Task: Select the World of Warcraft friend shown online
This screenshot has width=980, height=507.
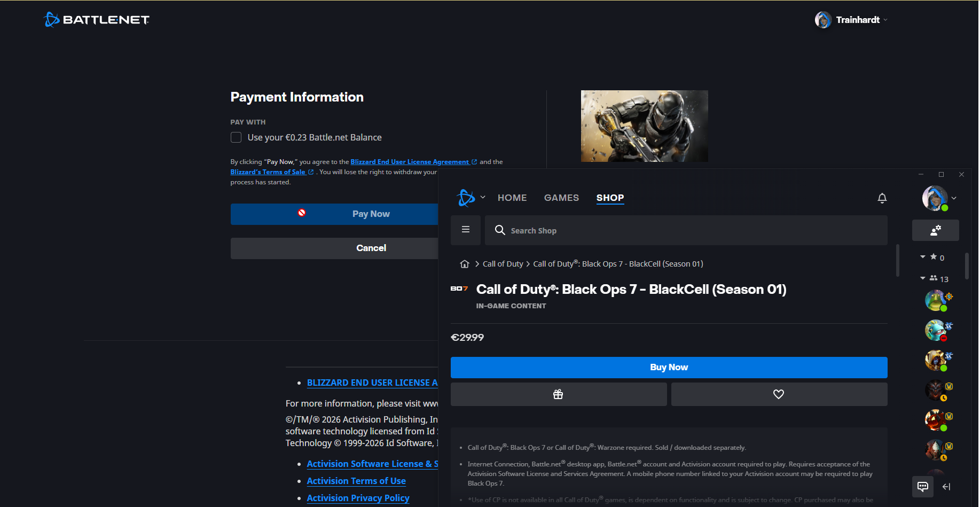Action: pyautogui.click(x=936, y=420)
